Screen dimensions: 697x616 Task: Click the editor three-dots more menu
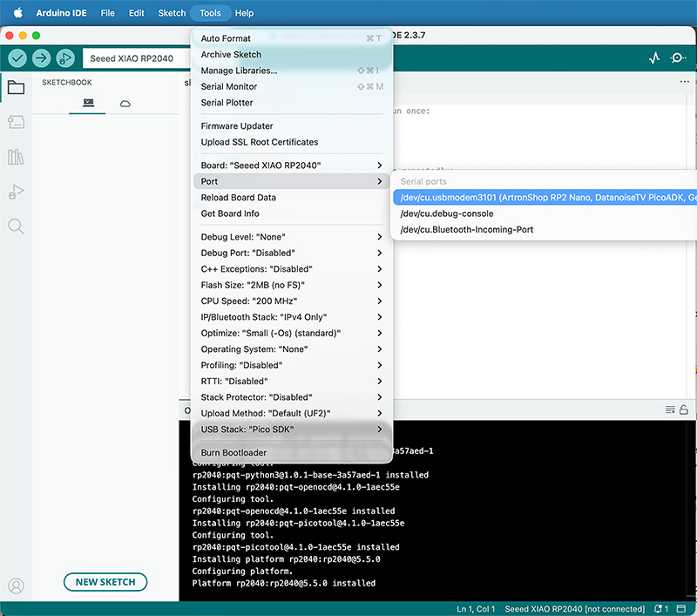685,82
